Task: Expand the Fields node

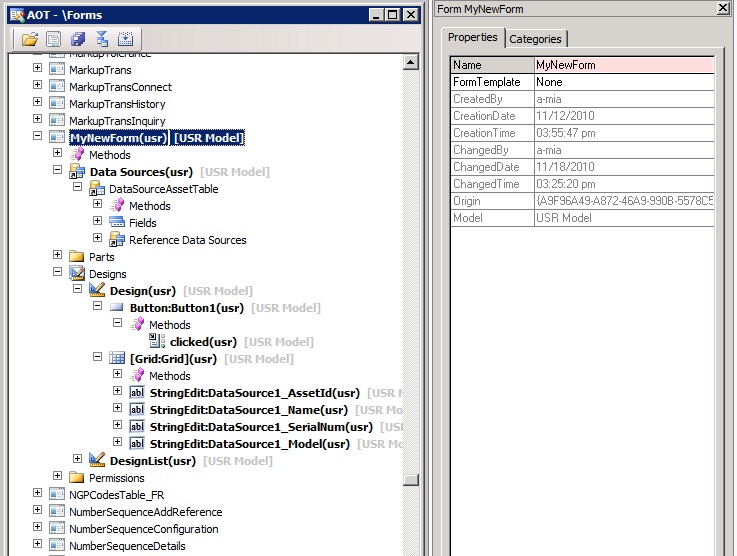Action: coord(97,220)
